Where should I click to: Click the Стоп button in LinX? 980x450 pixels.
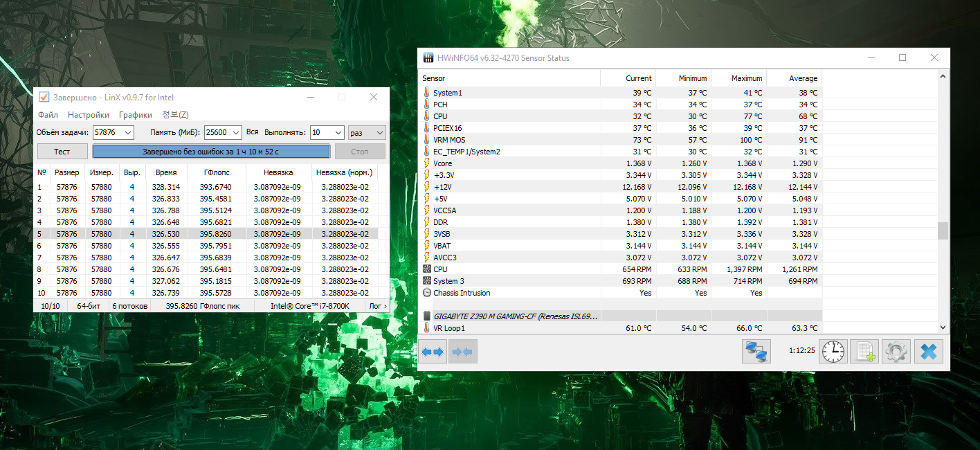coord(360,152)
